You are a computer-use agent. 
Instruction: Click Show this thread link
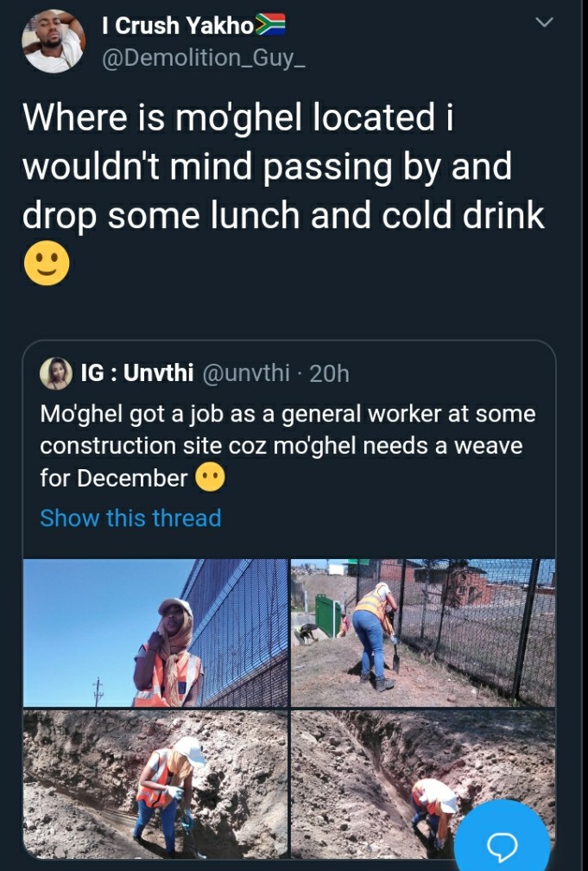pos(130,518)
